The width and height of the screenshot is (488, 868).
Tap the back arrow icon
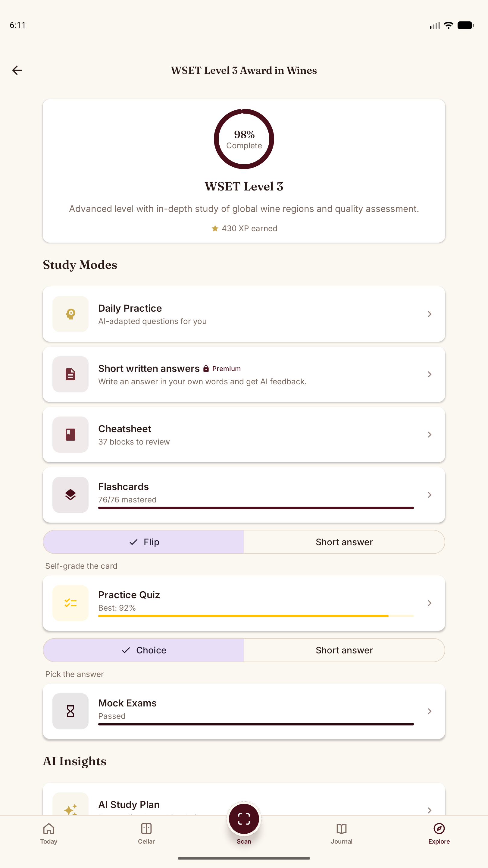click(17, 70)
